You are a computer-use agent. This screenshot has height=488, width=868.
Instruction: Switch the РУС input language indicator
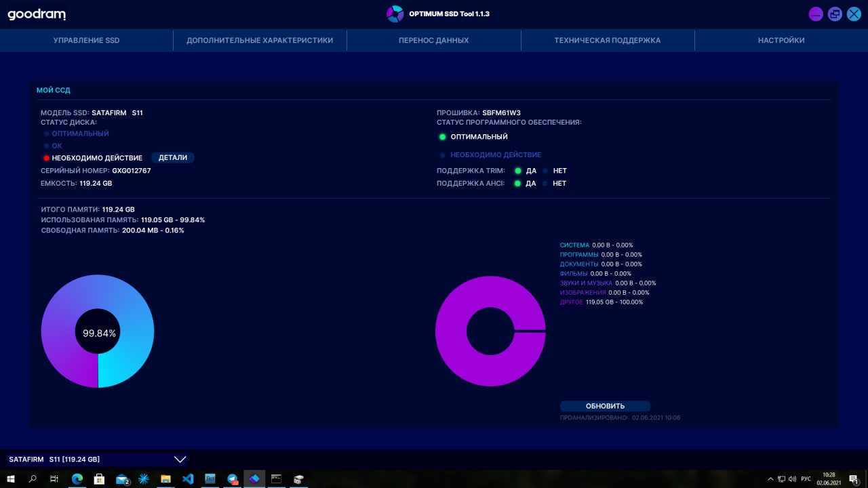806,479
